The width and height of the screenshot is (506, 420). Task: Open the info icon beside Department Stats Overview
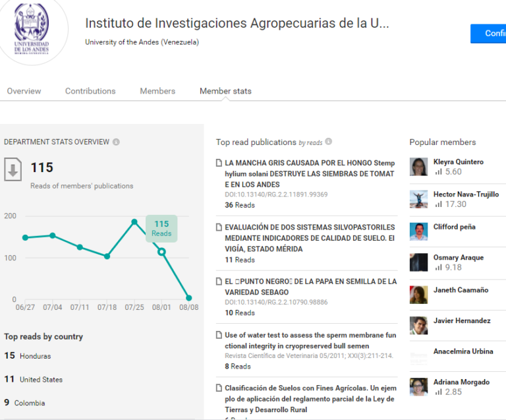tap(116, 142)
